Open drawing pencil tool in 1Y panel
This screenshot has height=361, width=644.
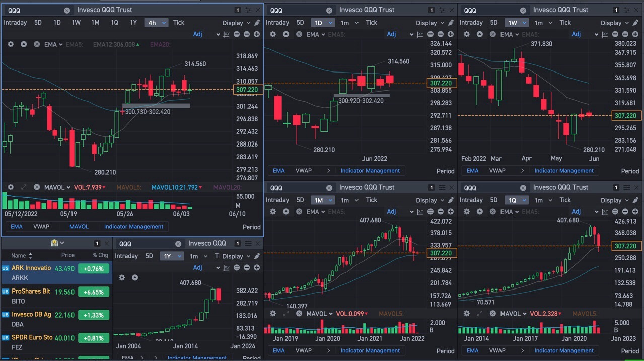click(x=257, y=256)
